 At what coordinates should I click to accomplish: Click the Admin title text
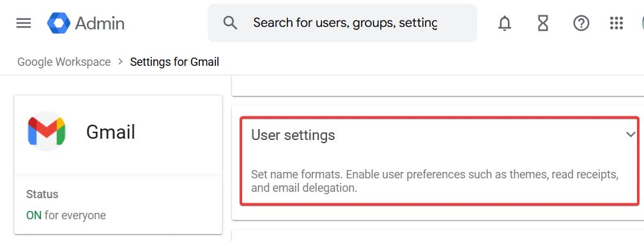pyautogui.click(x=100, y=23)
